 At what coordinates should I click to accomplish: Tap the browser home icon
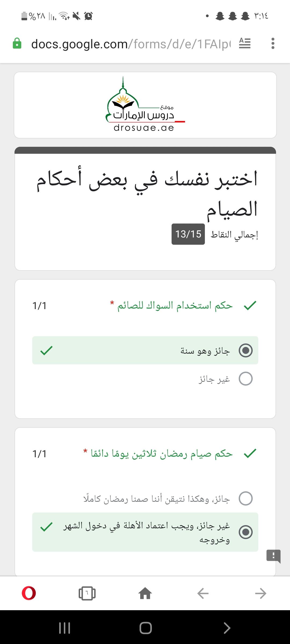[145, 593]
